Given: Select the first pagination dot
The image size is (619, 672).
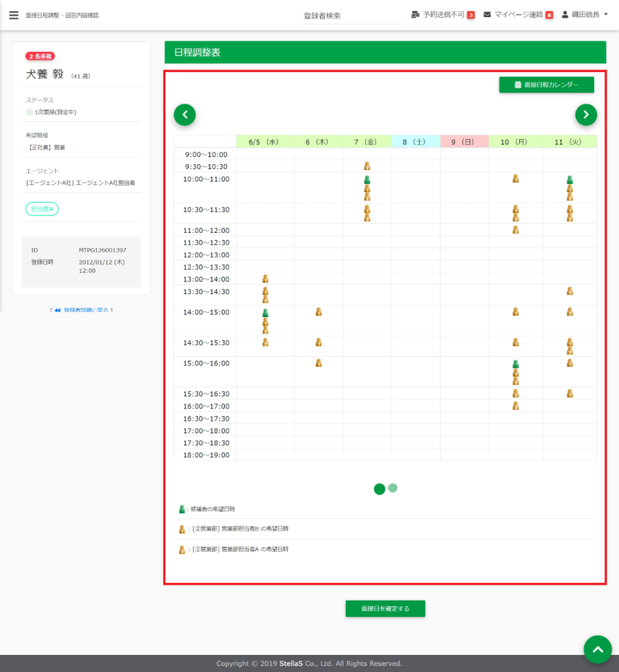Looking at the screenshot, I should [x=379, y=489].
